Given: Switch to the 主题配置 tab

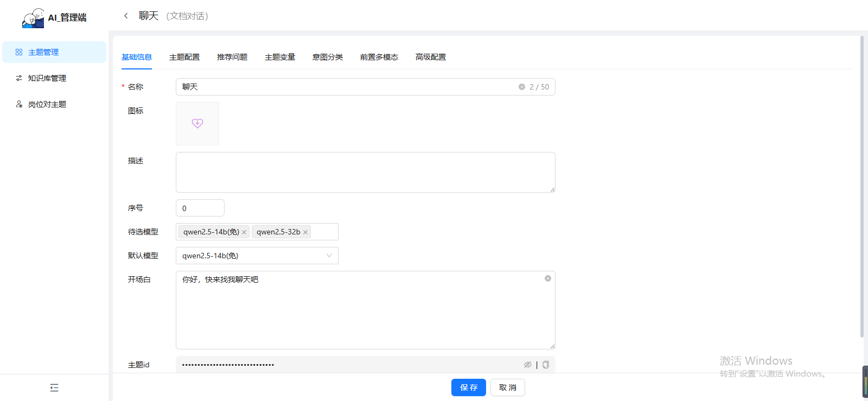Looking at the screenshot, I should [184, 57].
